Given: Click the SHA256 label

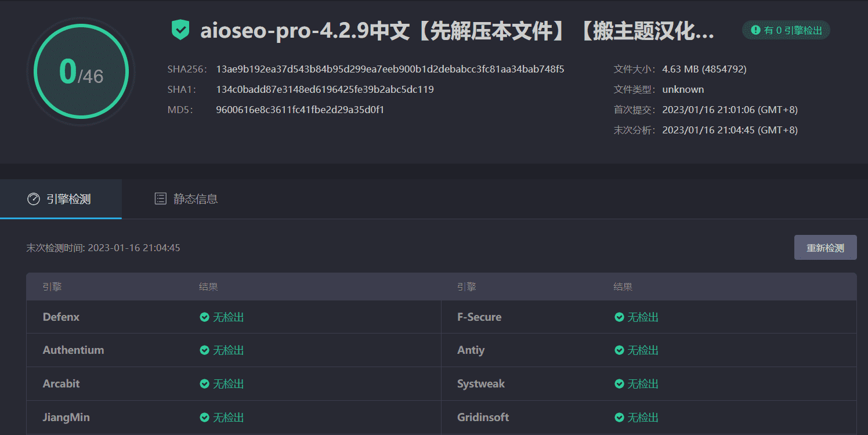Looking at the screenshot, I should 187,69.
